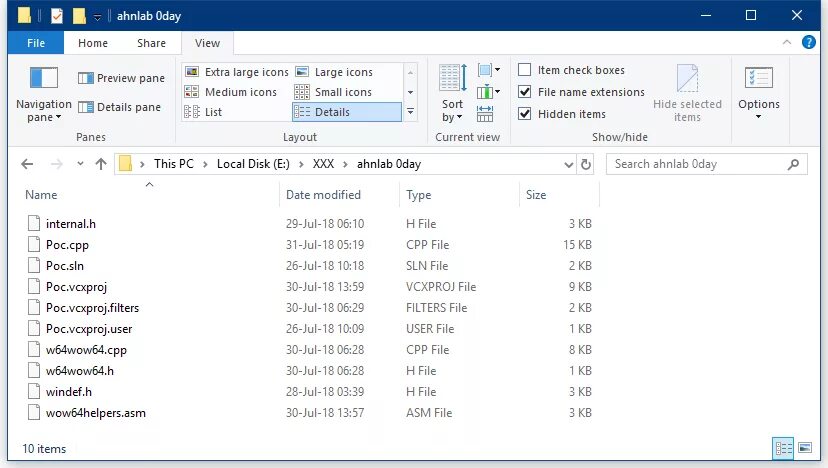Screen dimensions: 828x468
Task: Sort by Size column header
Action: click(536, 195)
